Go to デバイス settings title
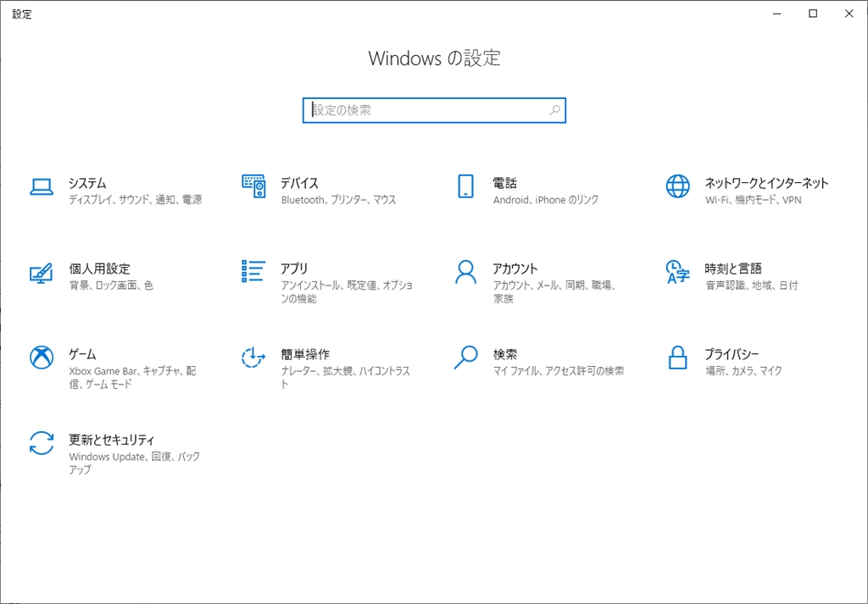This screenshot has width=868, height=604. [x=299, y=183]
